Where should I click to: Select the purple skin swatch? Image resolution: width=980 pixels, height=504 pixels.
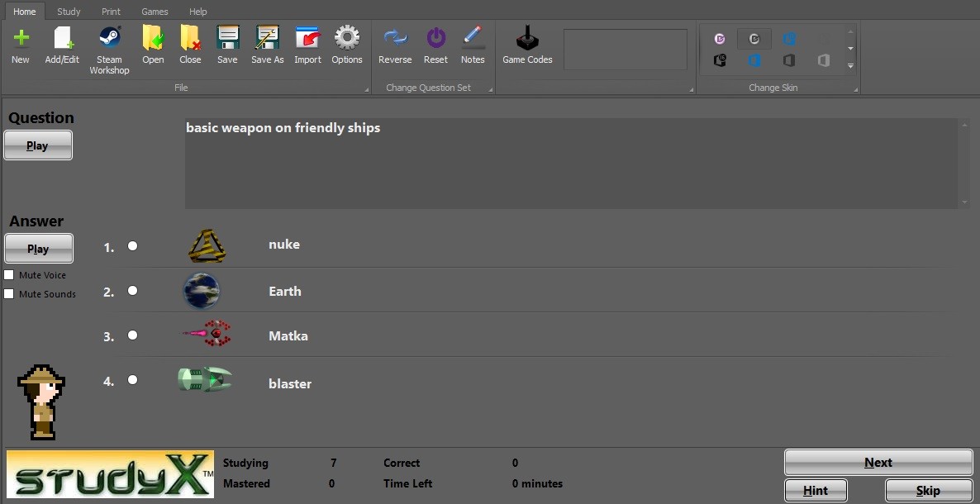(719, 38)
